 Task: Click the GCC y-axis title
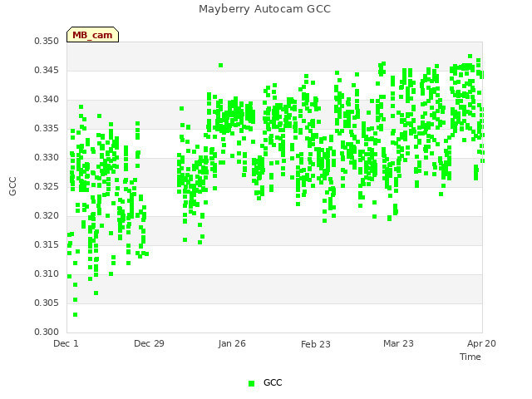point(12,186)
